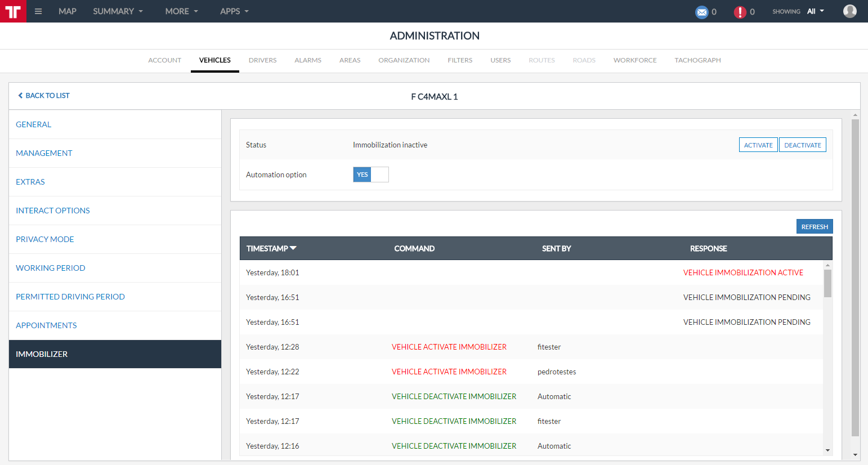Click the Back to List chevron

(x=21, y=96)
